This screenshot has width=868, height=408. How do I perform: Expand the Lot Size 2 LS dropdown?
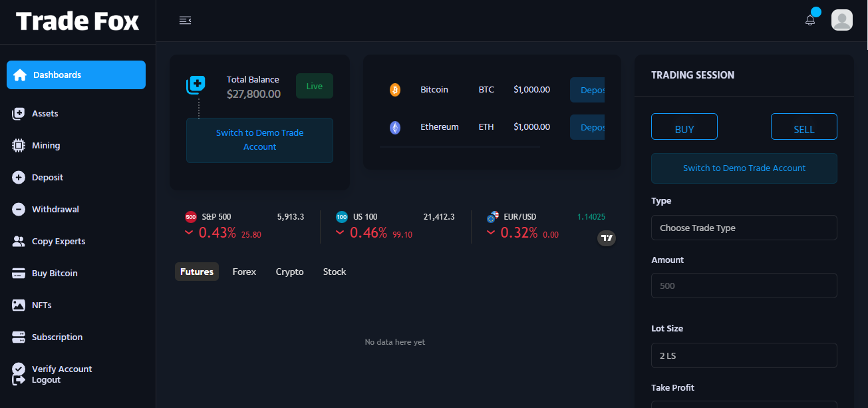coord(744,355)
